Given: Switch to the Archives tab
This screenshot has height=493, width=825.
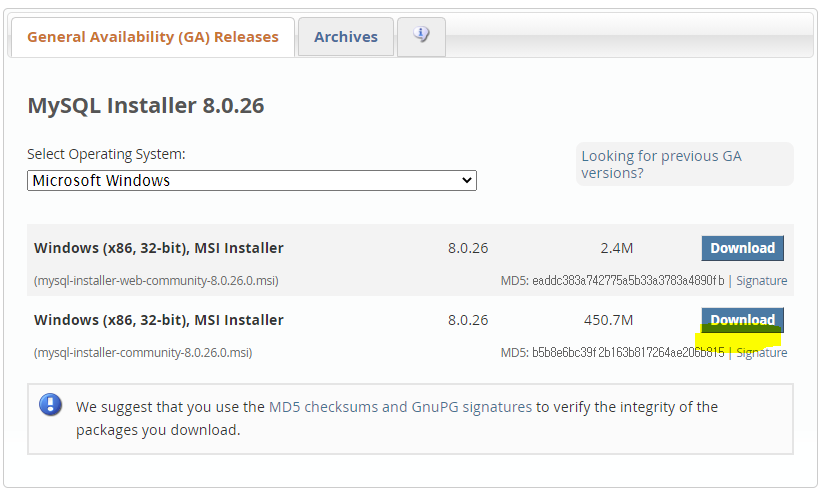Looking at the screenshot, I should pyautogui.click(x=346, y=37).
